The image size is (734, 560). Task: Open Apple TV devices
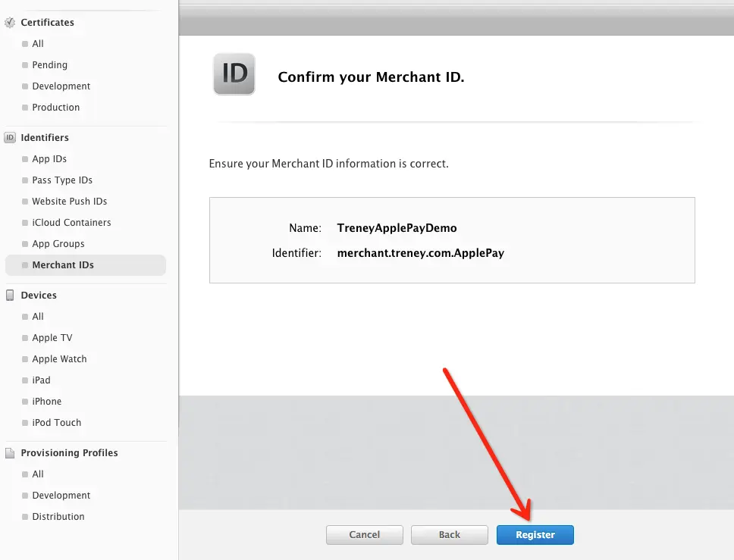pos(52,338)
